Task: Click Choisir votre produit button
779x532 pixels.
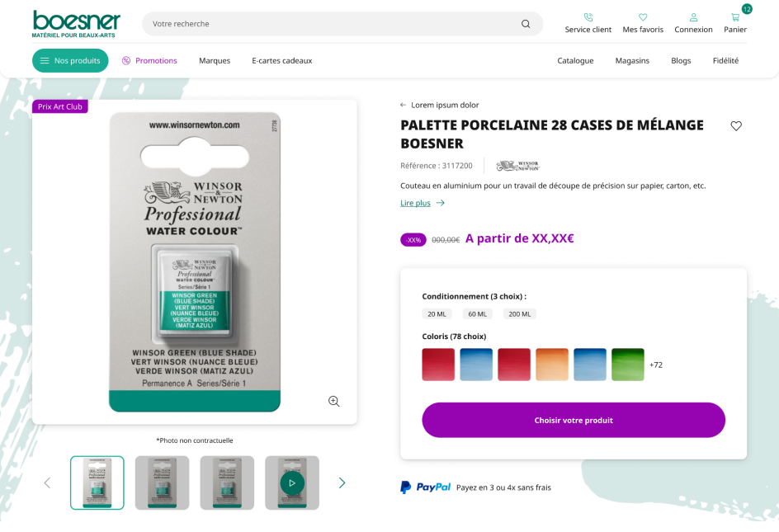Action: (574, 420)
